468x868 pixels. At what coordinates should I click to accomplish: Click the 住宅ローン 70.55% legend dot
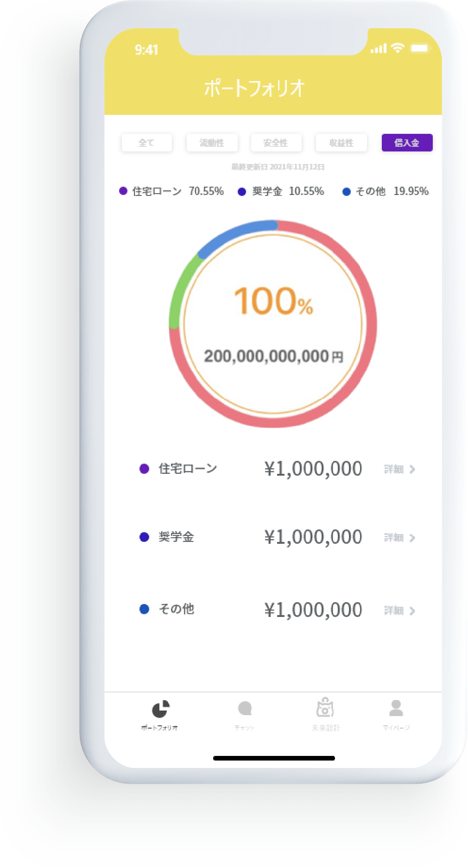click(123, 191)
